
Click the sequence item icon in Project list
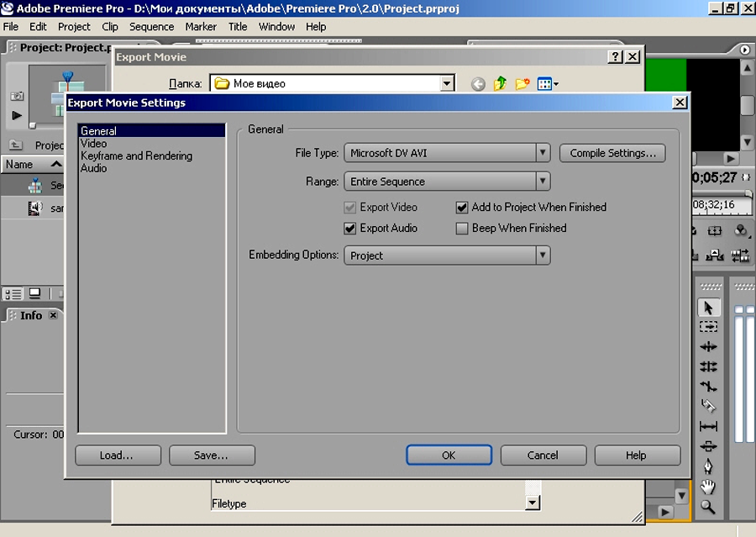click(35, 185)
